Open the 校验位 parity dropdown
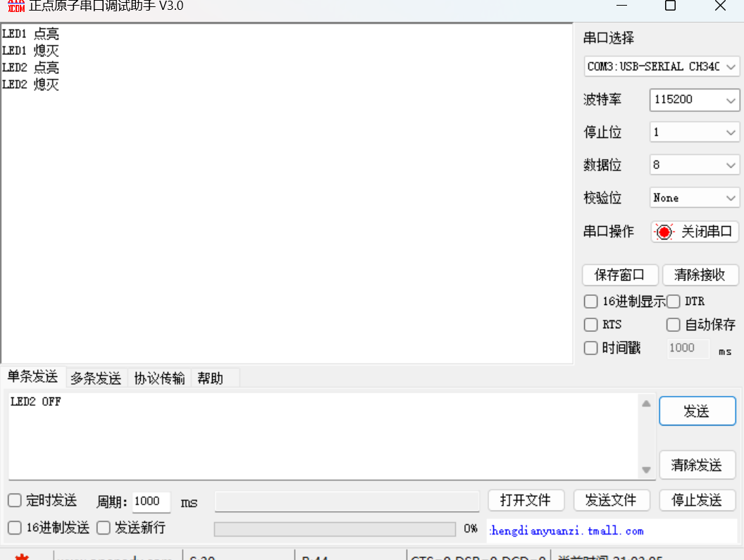This screenshot has height=560, width=744. [695, 197]
